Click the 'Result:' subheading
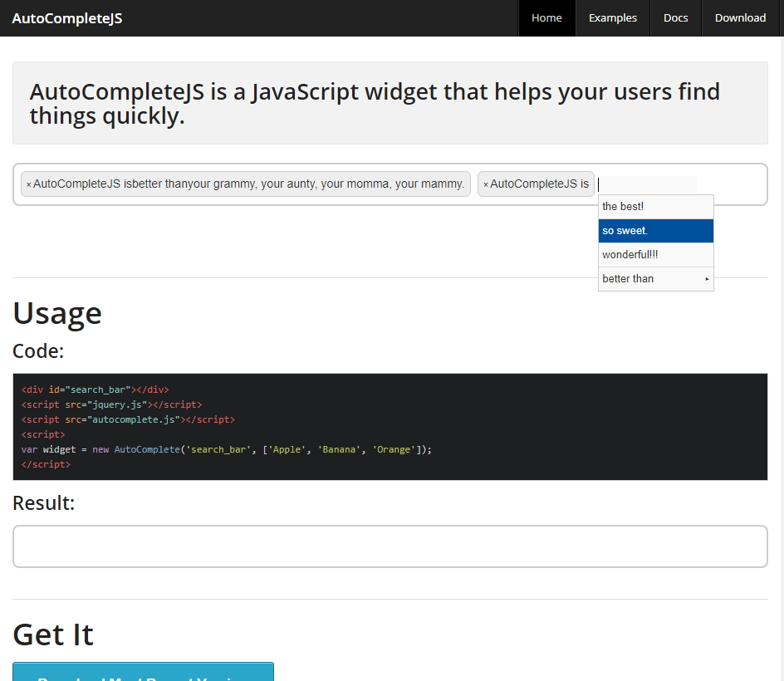 coord(43,503)
